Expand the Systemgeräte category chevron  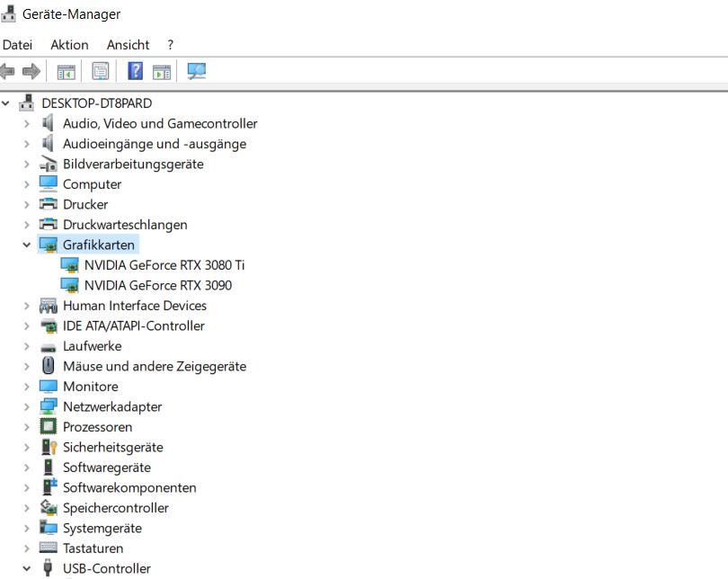(27, 528)
